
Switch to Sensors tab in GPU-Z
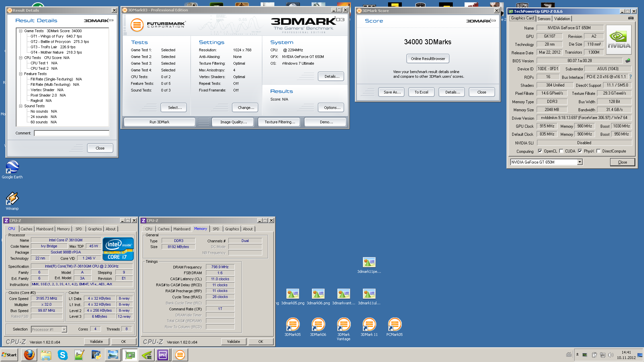[x=544, y=19]
